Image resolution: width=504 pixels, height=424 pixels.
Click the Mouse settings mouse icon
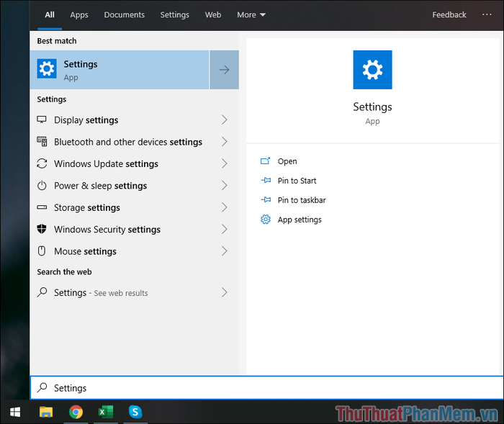(x=42, y=251)
